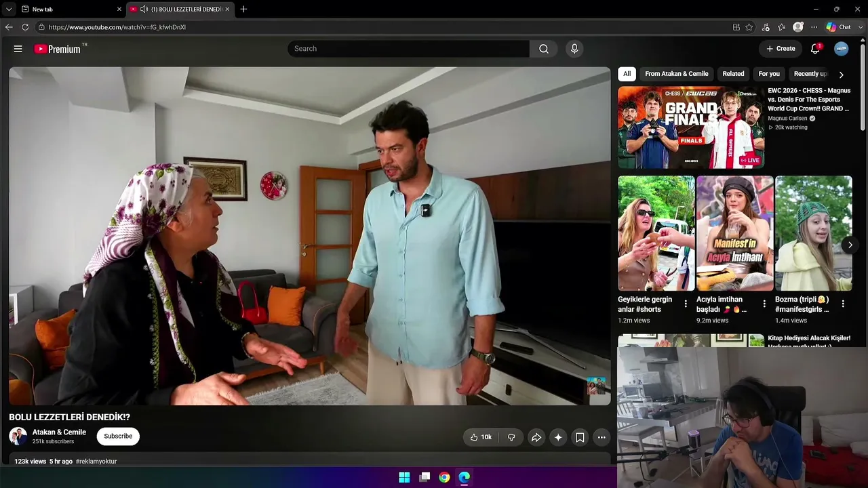Like the video with thumbs up

coord(481,437)
